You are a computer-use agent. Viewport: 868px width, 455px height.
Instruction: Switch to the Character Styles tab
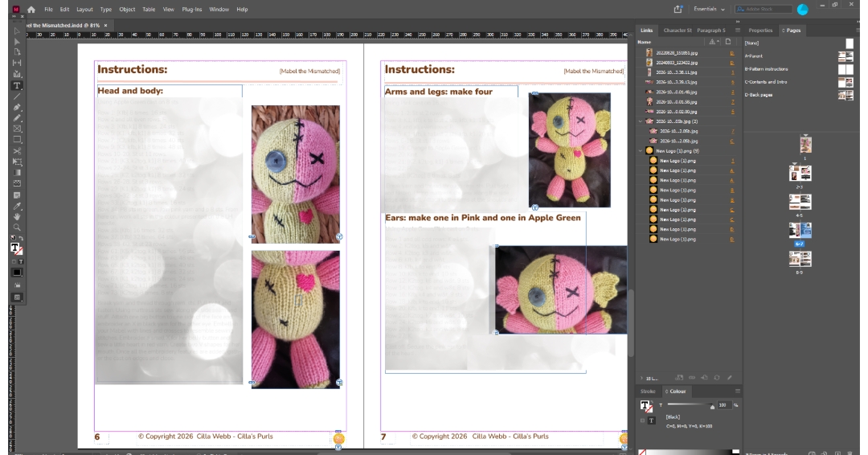[x=678, y=31]
